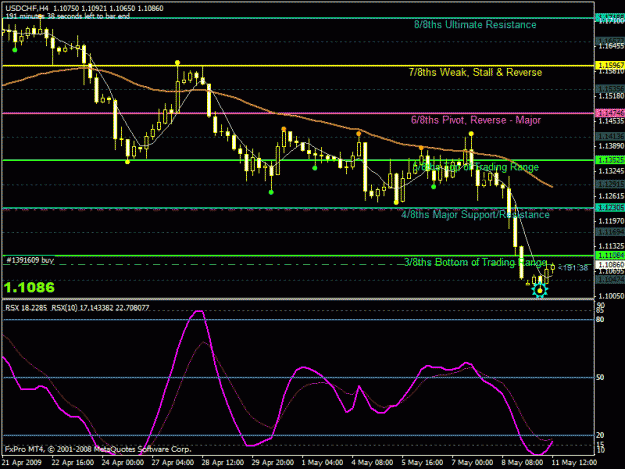Click the yellow 1.15967 price tag
The image size is (625, 469).
(x=610, y=65)
